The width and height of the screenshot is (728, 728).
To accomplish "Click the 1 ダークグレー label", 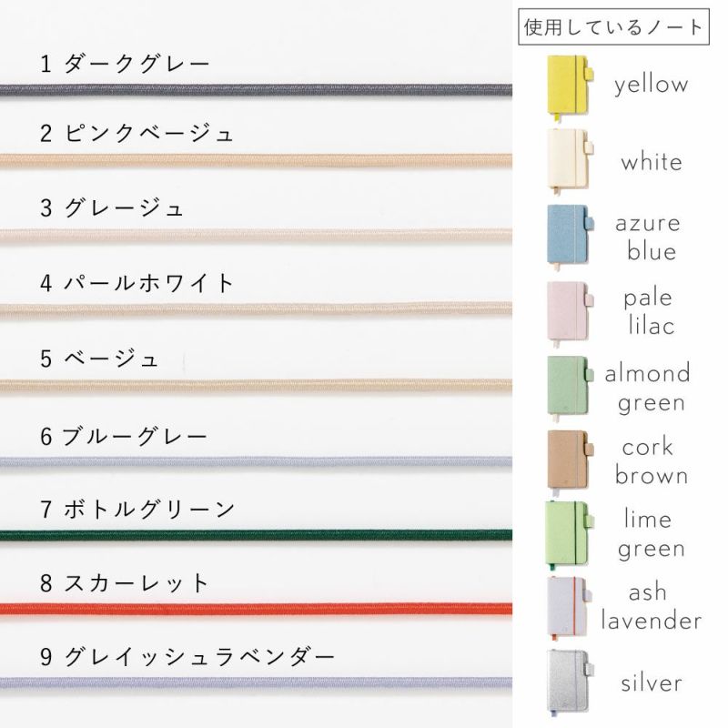I will 125,64.
